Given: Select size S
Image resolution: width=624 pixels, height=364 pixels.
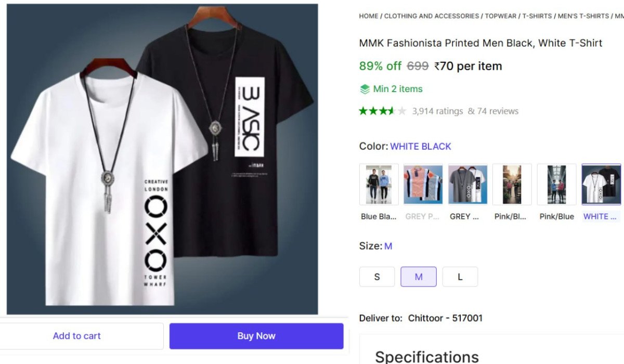Looking at the screenshot, I should [377, 277].
